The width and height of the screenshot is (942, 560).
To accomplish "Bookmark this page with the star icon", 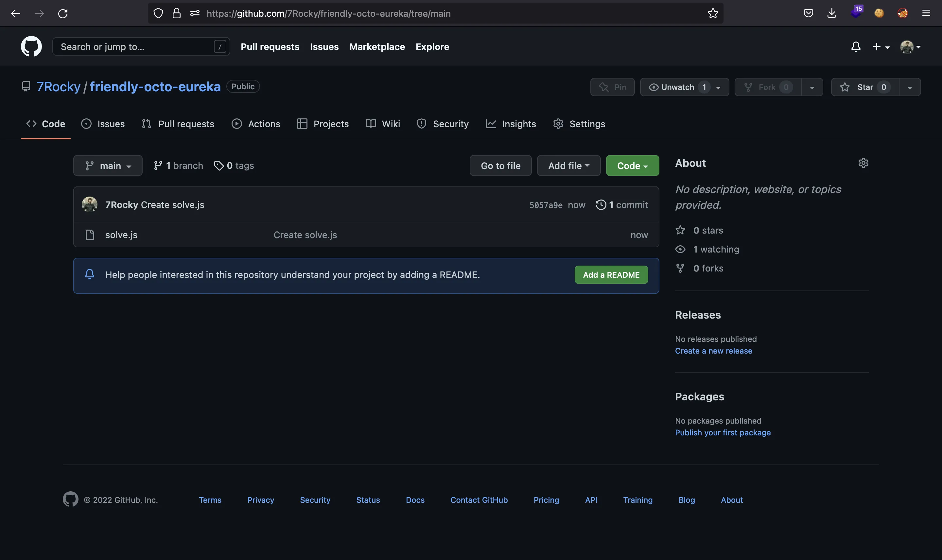I will point(713,14).
